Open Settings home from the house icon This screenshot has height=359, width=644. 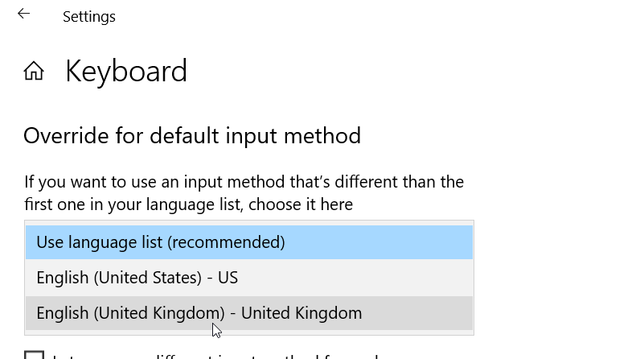pos(34,72)
